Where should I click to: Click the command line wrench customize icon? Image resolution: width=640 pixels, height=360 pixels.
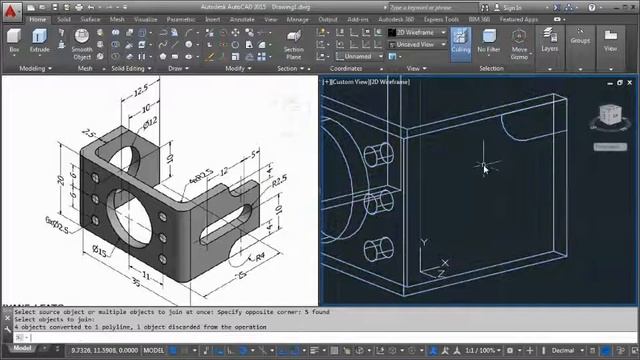tap(7, 329)
